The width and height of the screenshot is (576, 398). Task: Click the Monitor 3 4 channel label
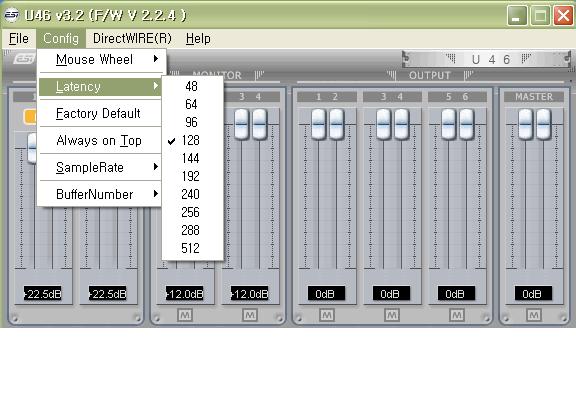(252, 97)
